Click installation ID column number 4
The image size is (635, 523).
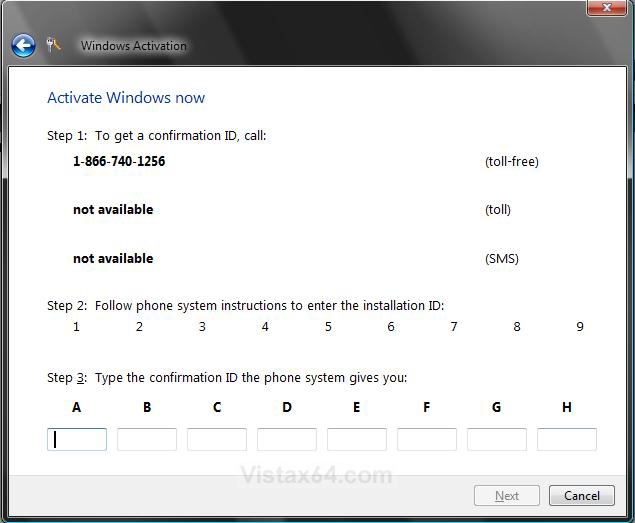pyautogui.click(x=265, y=327)
